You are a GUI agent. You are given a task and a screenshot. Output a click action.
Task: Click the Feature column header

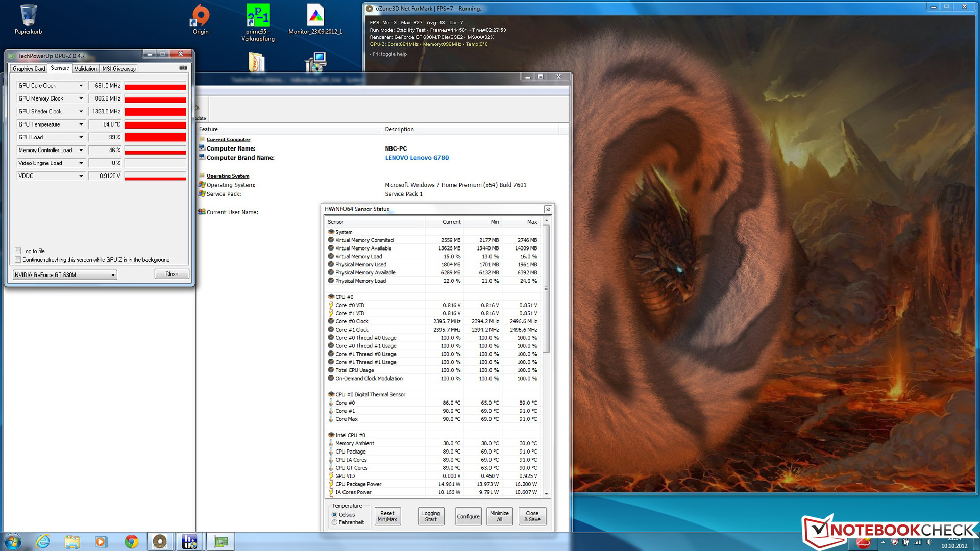coord(289,129)
